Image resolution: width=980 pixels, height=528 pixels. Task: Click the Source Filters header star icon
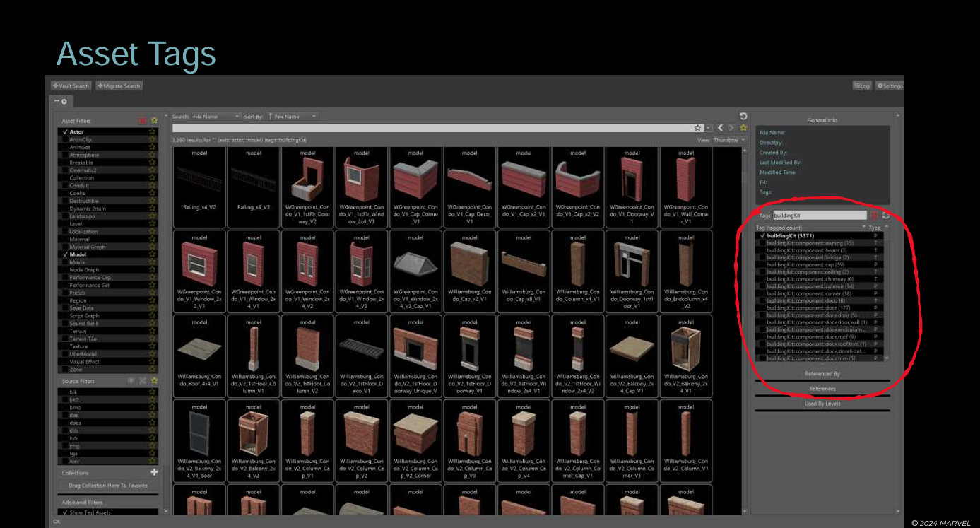click(154, 381)
